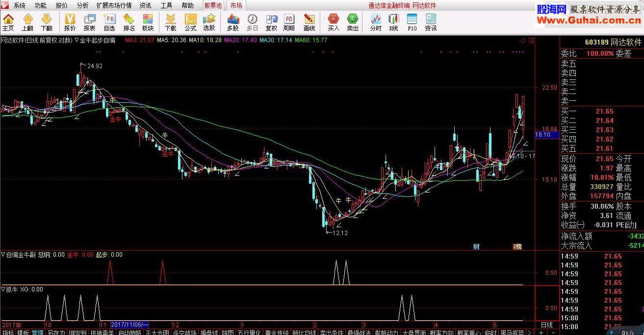
Task: Click the 大宗流入 row
Action: click(602, 246)
